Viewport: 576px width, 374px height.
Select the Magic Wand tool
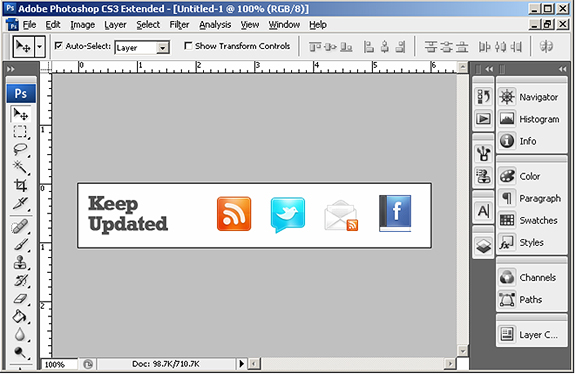click(21, 167)
